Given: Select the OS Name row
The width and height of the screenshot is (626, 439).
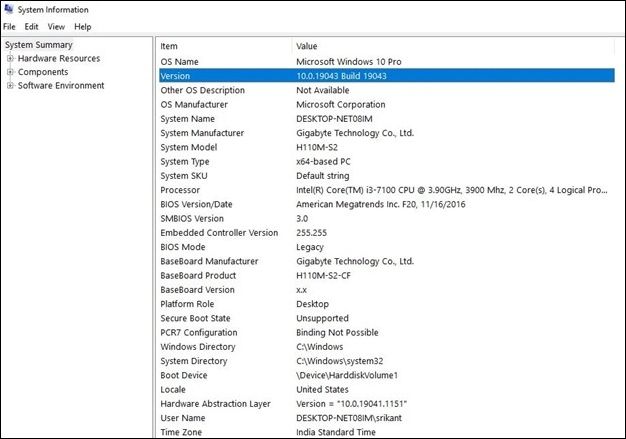Looking at the screenshot, I should 180,61.
